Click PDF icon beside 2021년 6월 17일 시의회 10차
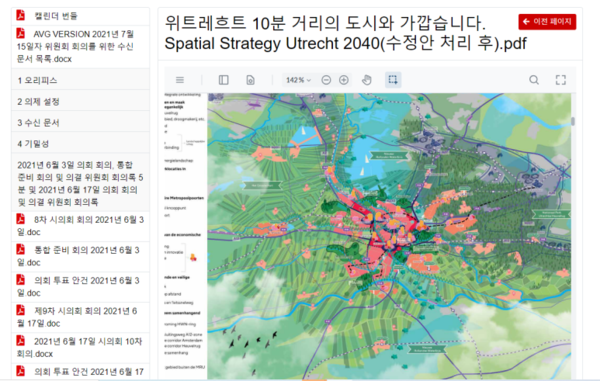 [21, 340]
